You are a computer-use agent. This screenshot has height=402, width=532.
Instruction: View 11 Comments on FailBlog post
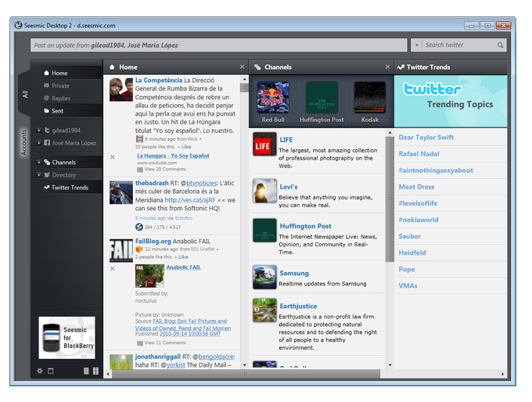[x=165, y=343]
